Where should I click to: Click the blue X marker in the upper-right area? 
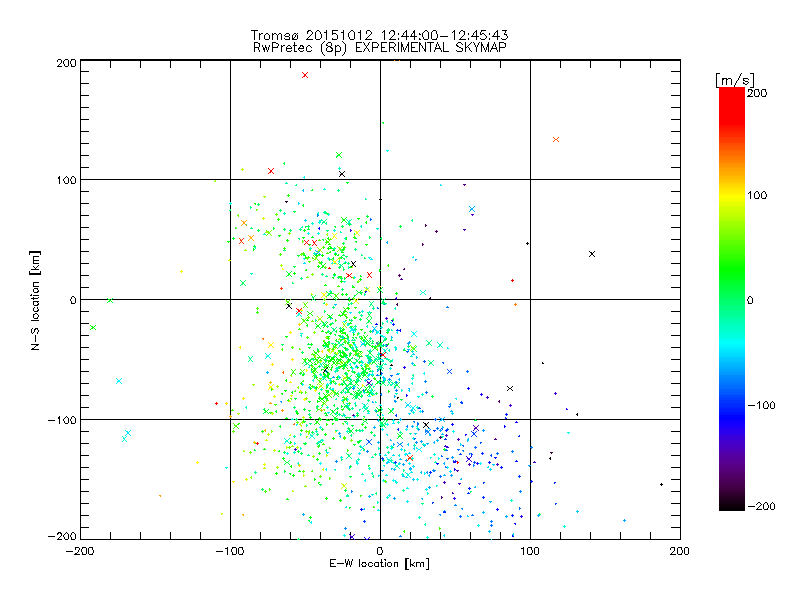pos(472,209)
